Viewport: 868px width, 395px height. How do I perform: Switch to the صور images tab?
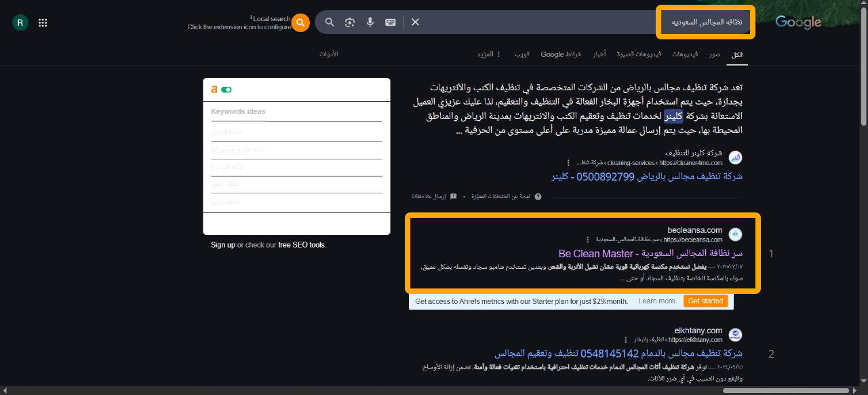pyautogui.click(x=715, y=54)
